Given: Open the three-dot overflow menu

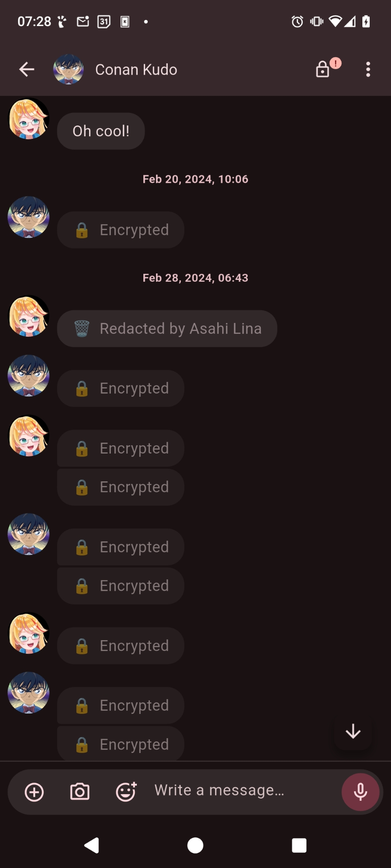Looking at the screenshot, I should pyautogui.click(x=368, y=69).
